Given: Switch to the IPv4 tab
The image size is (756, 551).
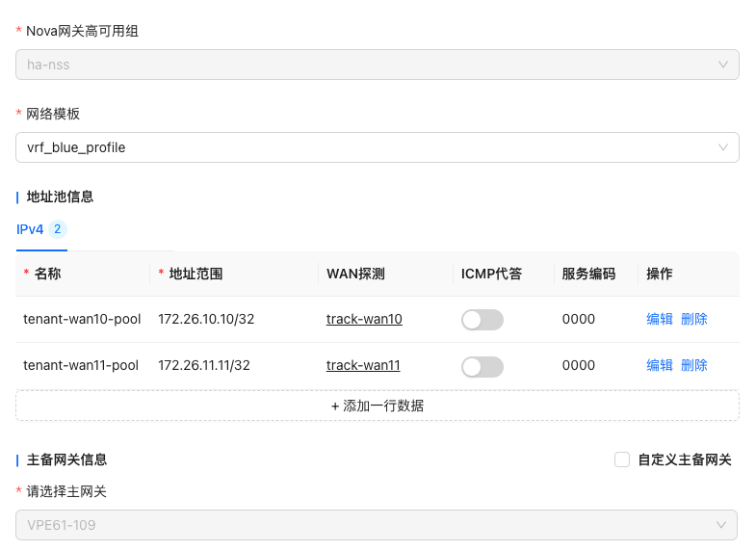Looking at the screenshot, I should click(30, 229).
